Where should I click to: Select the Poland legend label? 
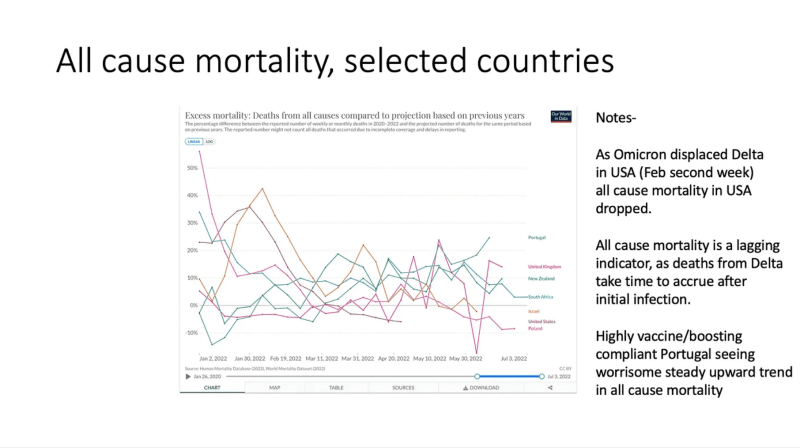pyautogui.click(x=535, y=329)
